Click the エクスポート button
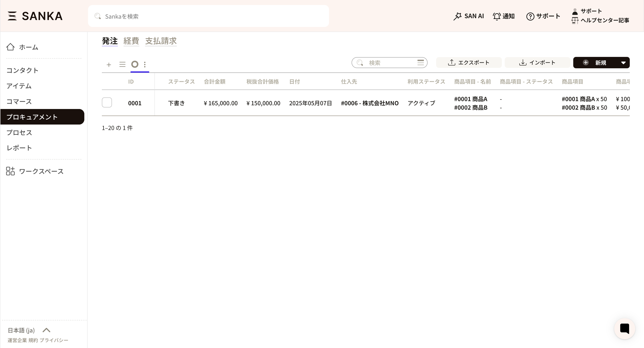644x348 pixels. click(x=469, y=63)
